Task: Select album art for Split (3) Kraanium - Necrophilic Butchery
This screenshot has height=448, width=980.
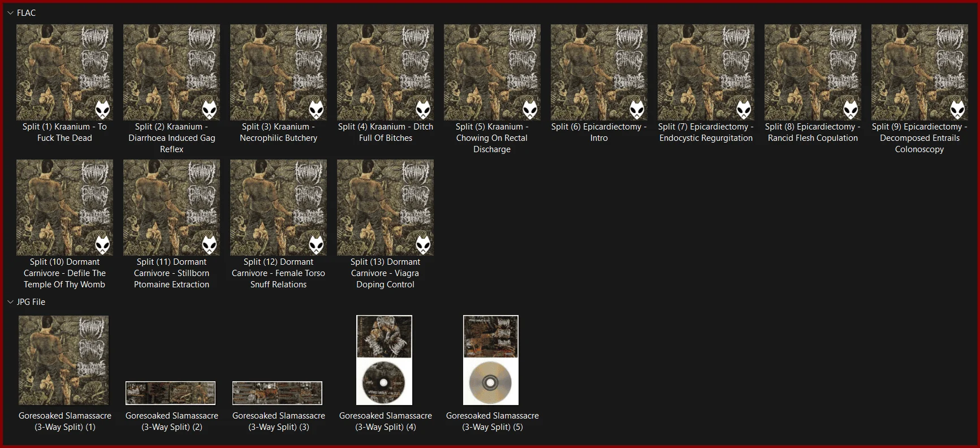Action: pos(278,72)
